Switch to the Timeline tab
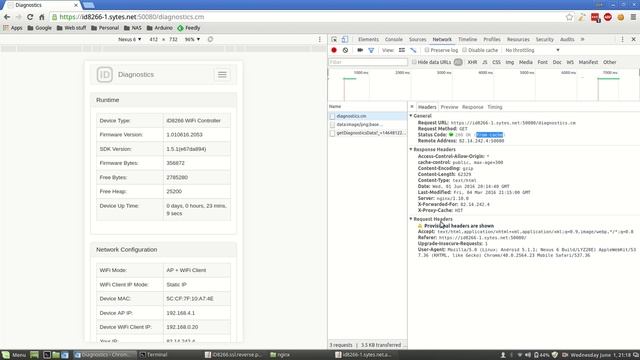Screen dimensions: 640x360 (467, 40)
